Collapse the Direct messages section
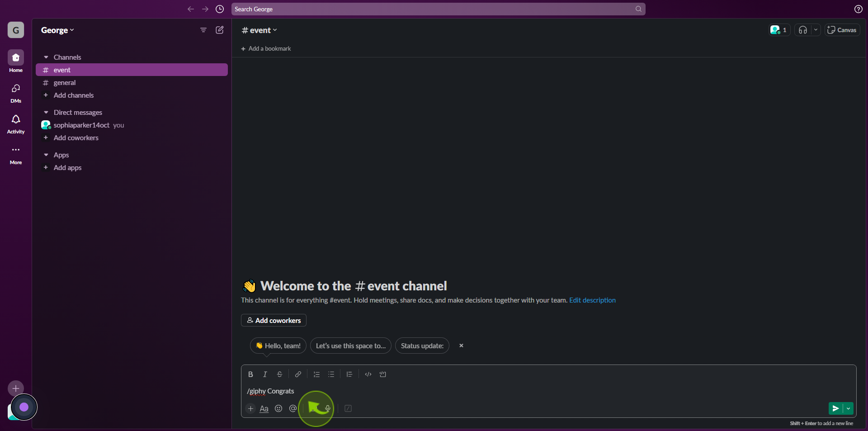 coord(46,113)
